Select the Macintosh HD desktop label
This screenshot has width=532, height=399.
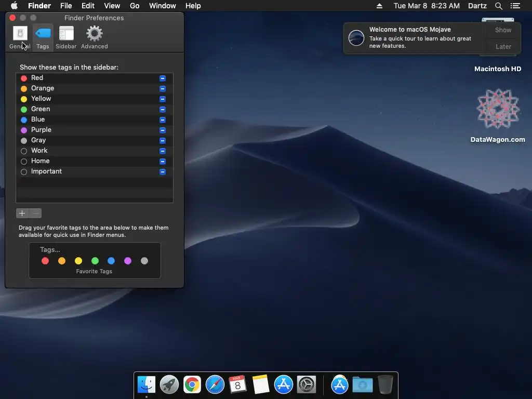(x=497, y=69)
